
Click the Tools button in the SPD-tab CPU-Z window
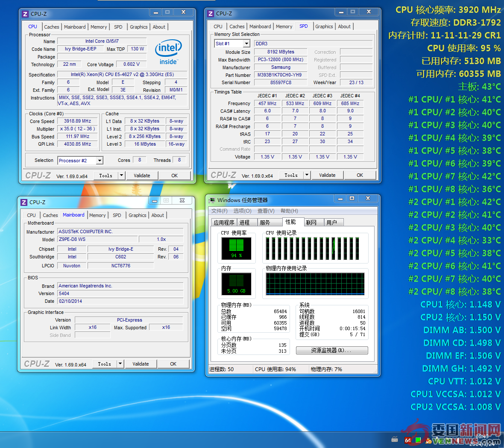[x=291, y=175]
